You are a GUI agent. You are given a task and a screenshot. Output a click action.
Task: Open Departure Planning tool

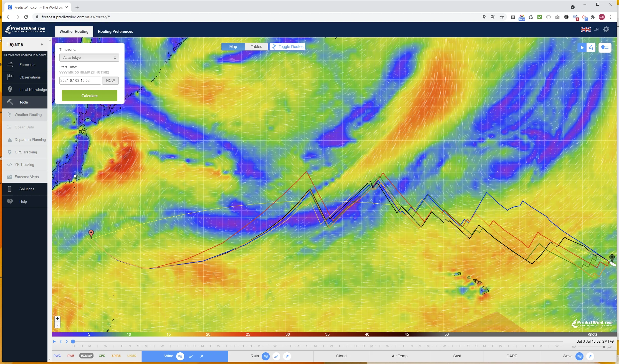[25, 140]
